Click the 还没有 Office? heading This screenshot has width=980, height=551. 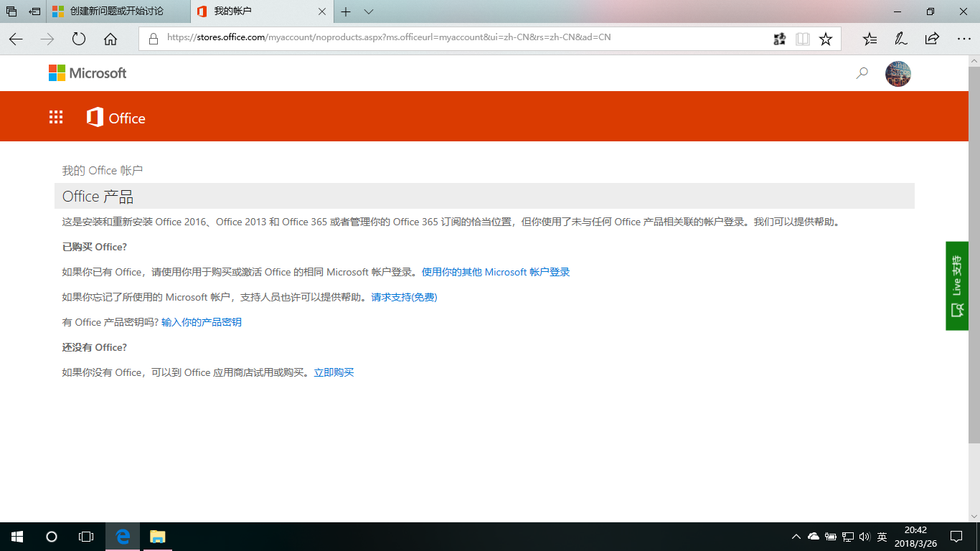tap(95, 347)
